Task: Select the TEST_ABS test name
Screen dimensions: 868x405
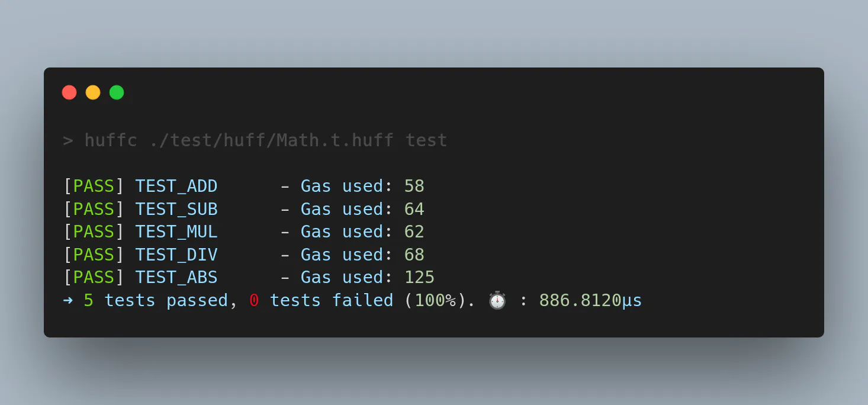Action: pyautogui.click(x=176, y=277)
